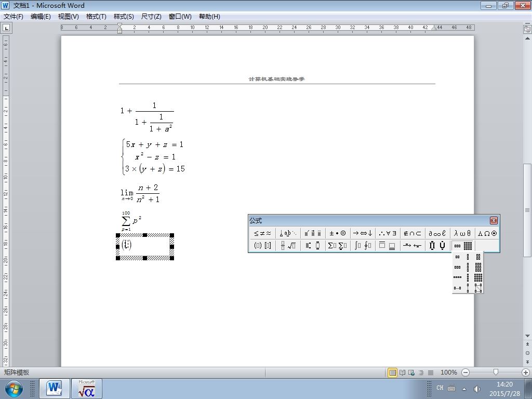
Task: Switch to Print Layout view
Action: [393, 373]
